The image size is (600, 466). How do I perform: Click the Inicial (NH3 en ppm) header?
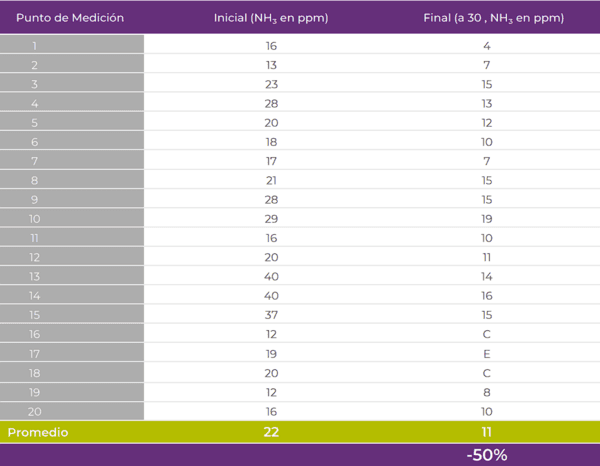tap(271, 18)
